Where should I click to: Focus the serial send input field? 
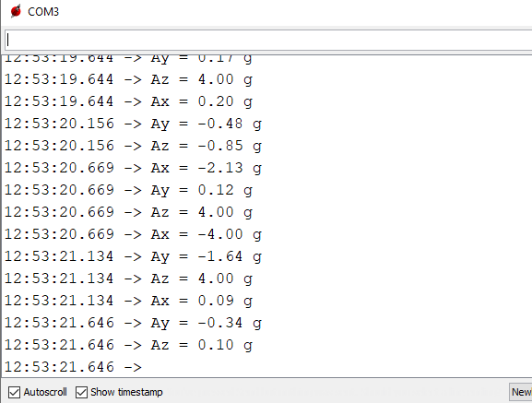(268, 40)
